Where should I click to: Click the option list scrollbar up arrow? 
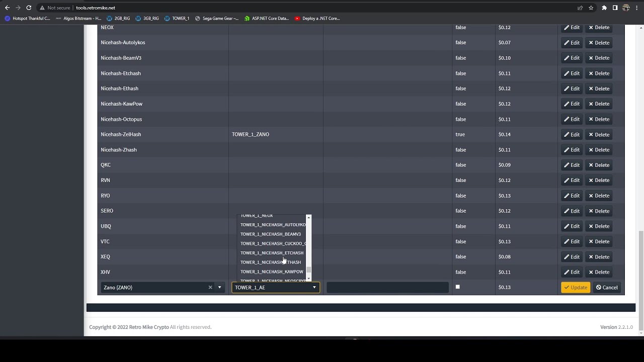(x=309, y=218)
